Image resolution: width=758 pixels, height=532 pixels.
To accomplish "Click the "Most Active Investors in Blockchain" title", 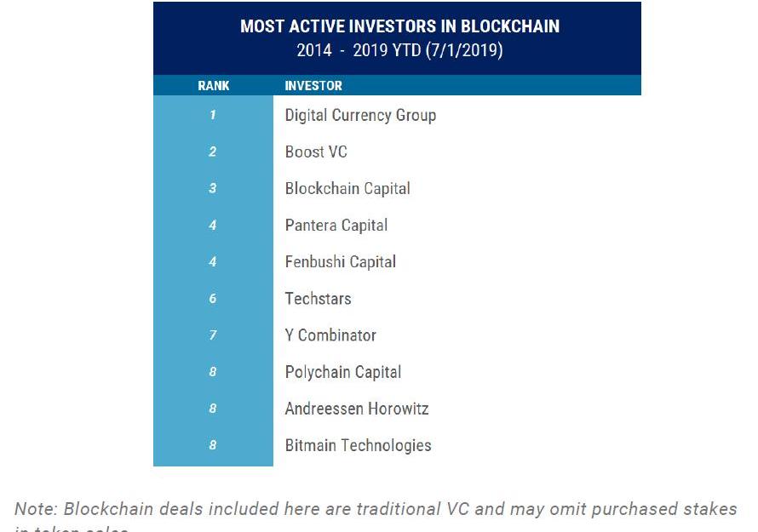I will click(399, 26).
